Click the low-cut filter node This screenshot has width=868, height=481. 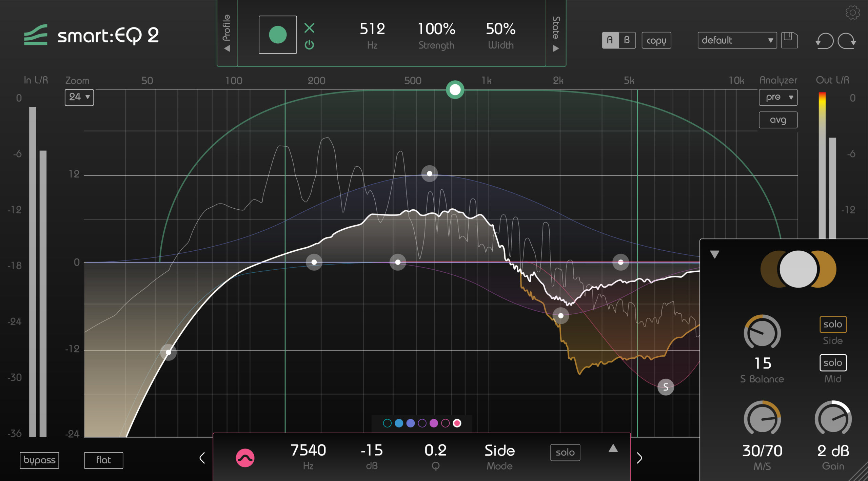click(169, 352)
